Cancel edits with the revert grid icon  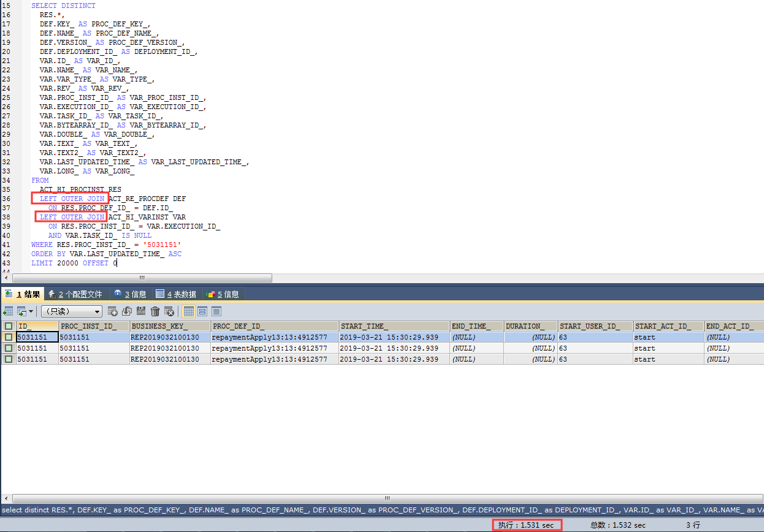coord(169,311)
